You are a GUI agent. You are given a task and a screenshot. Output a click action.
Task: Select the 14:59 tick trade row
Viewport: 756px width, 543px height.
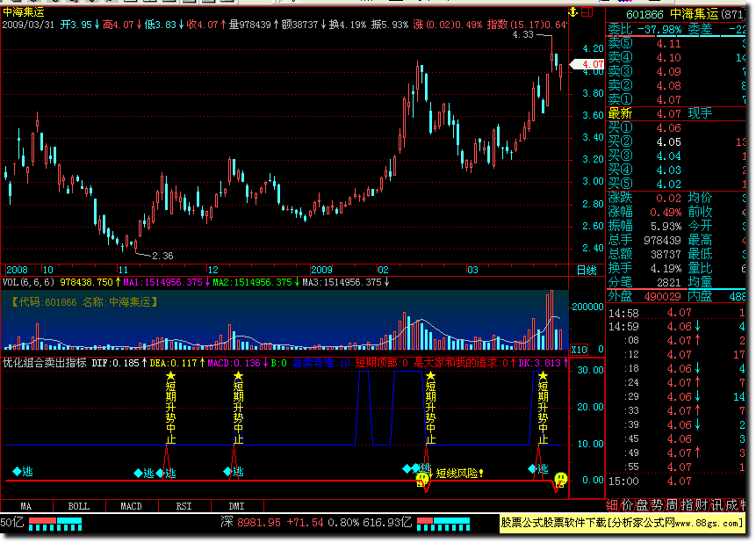[x=676, y=327]
